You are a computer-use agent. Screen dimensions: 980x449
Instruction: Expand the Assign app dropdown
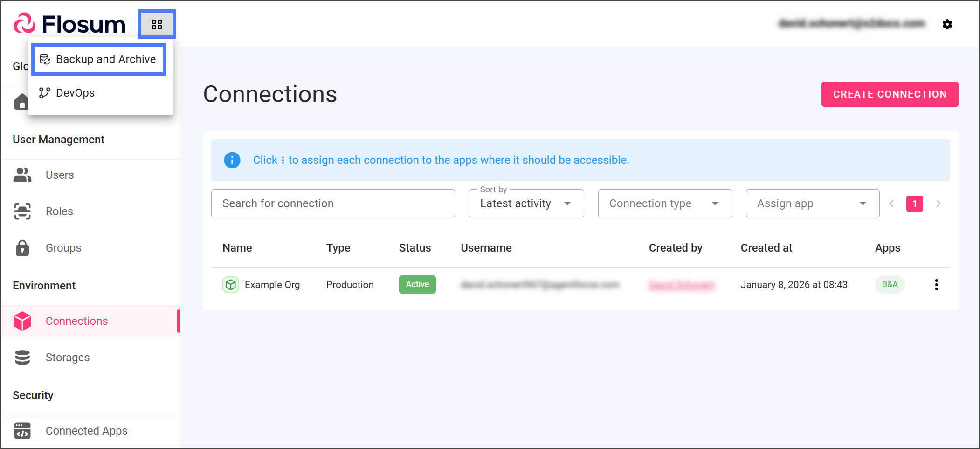coord(812,203)
